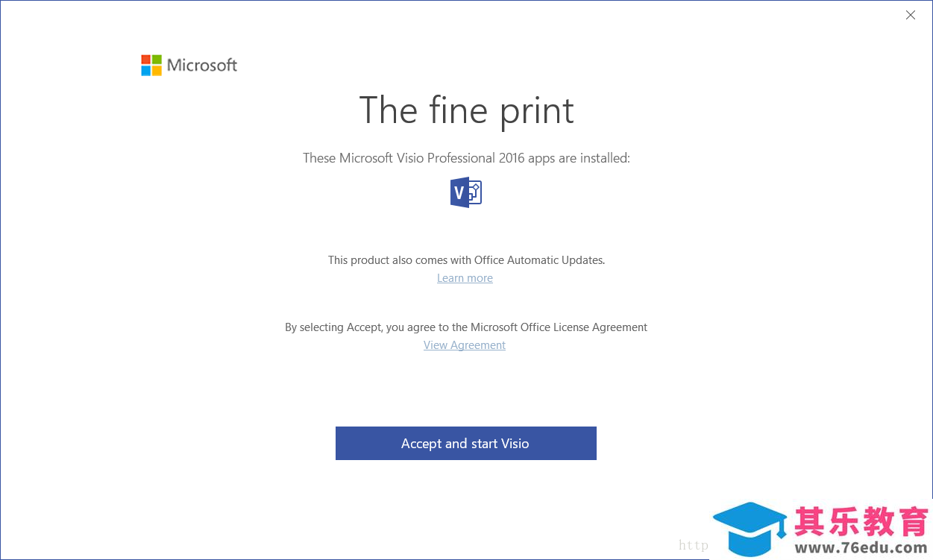Open the Learn more link
Screen dimensions: 933x560
click(465, 278)
